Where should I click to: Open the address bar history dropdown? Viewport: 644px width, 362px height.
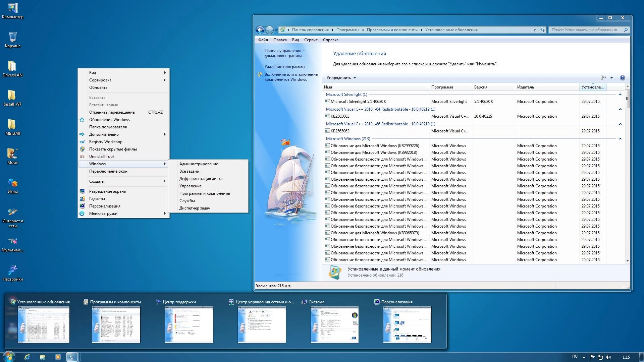coord(535,30)
